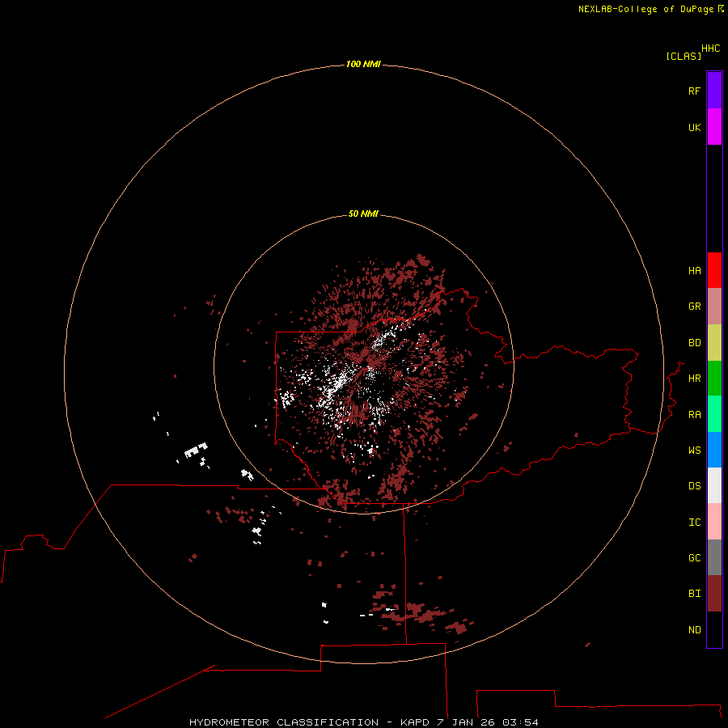Click the UK legend label
The height and width of the screenshot is (728, 728).
click(x=694, y=127)
